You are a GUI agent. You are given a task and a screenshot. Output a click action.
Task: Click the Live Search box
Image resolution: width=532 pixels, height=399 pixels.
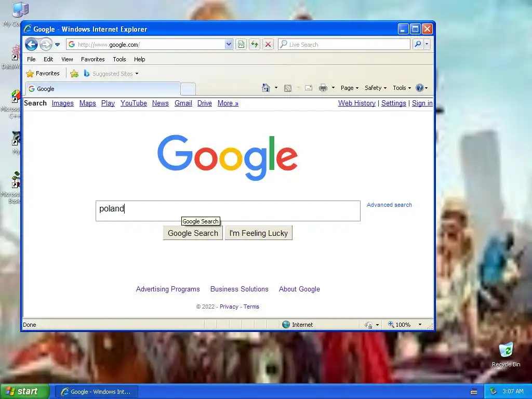pyautogui.click(x=344, y=45)
